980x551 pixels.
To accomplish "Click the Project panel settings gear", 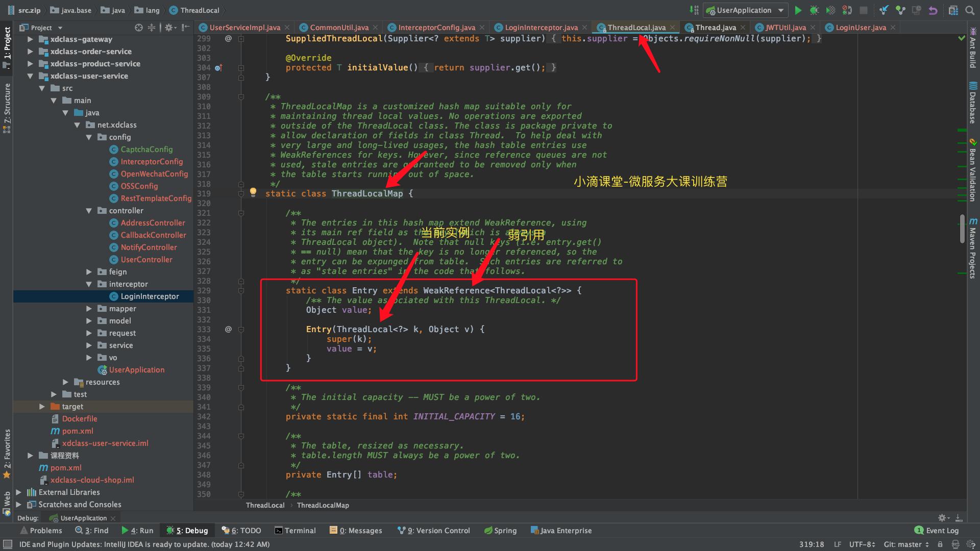I will tap(169, 28).
